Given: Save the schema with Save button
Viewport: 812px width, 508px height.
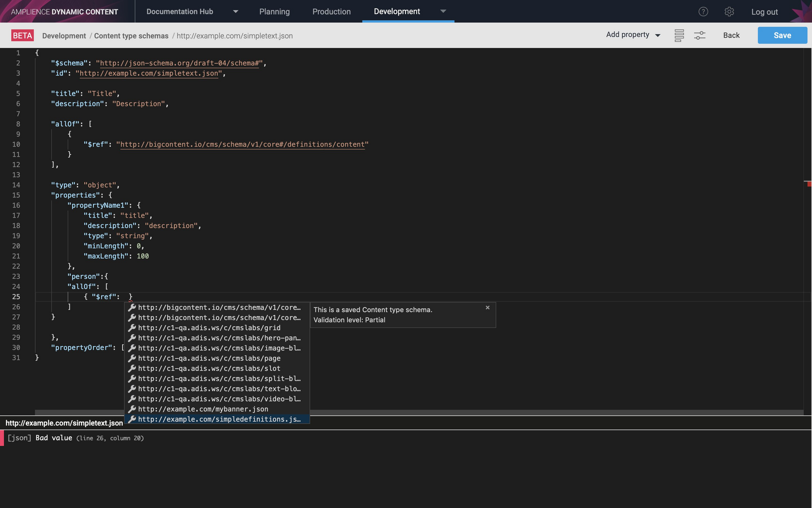Looking at the screenshot, I should (x=782, y=35).
